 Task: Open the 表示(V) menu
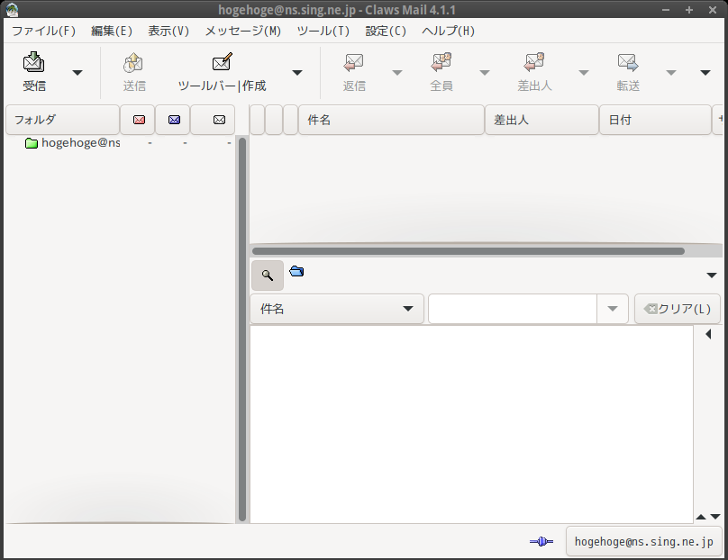[x=168, y=32]
